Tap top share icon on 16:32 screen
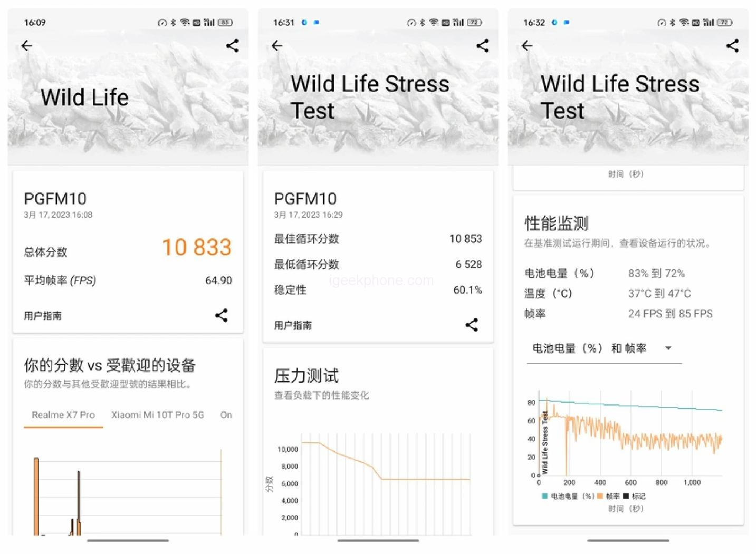The height and width of the screenshot is (554, 756). click(x=732, y=46)
